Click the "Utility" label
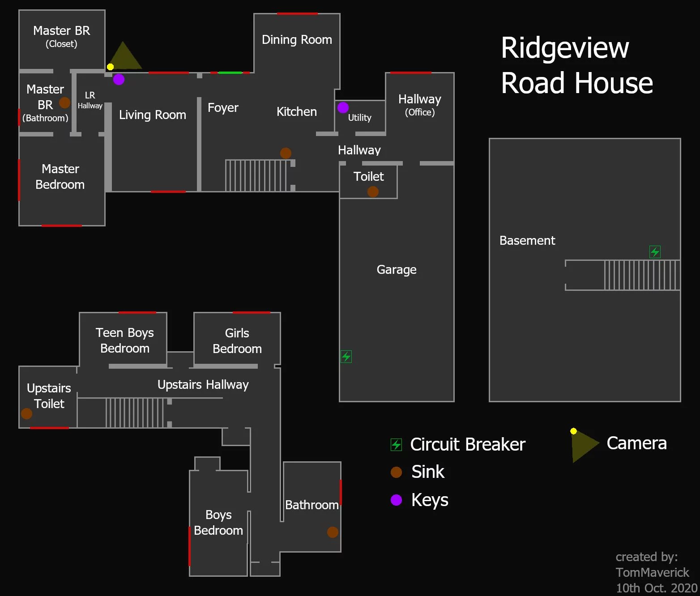The image size is (700, 596). 360,118
